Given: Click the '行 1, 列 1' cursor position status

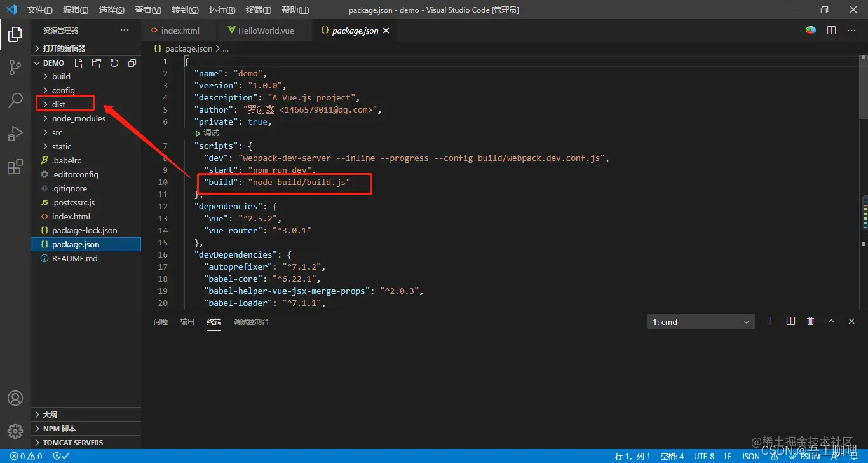Looking at the screenshot, I should pos(633,456).
